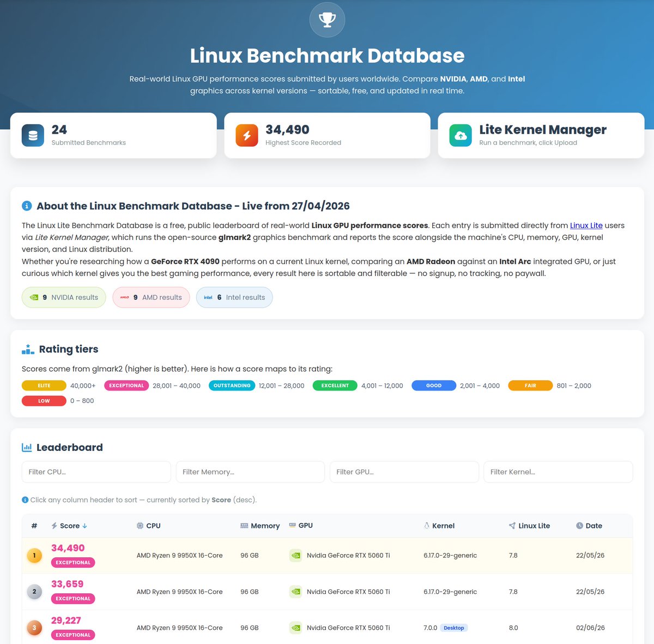654x644 pixels.
Task: Click the clock icon in Date column header
Action: tap(579, 526)
